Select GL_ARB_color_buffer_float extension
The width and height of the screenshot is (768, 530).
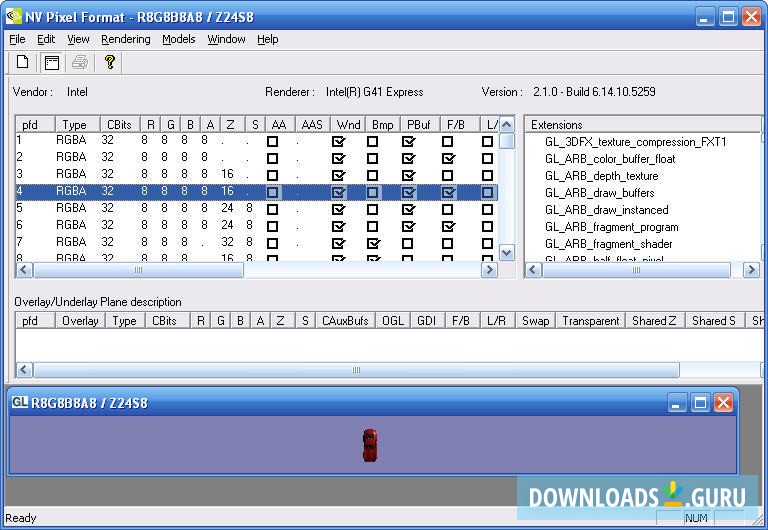[x=610, y=159]
